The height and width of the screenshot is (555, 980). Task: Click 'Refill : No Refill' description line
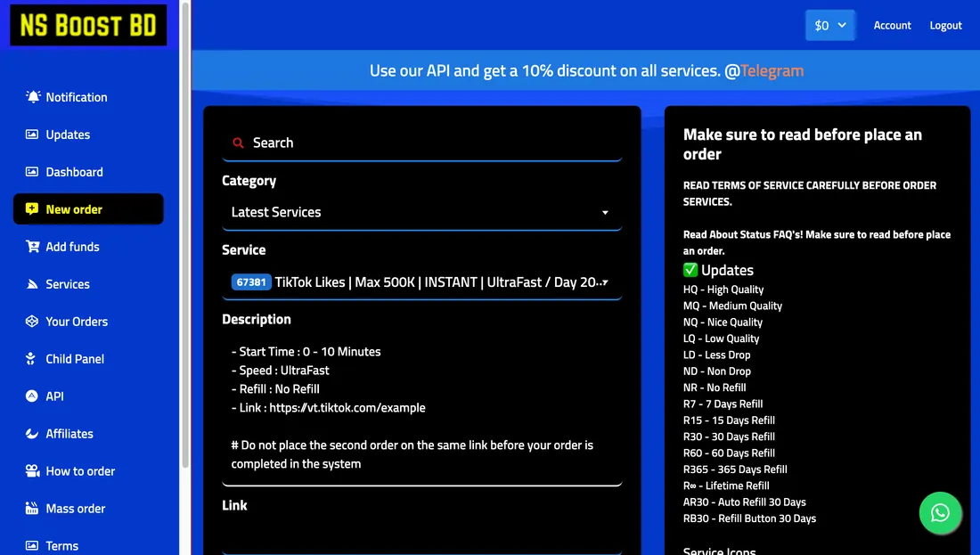[x=275, y=388]
